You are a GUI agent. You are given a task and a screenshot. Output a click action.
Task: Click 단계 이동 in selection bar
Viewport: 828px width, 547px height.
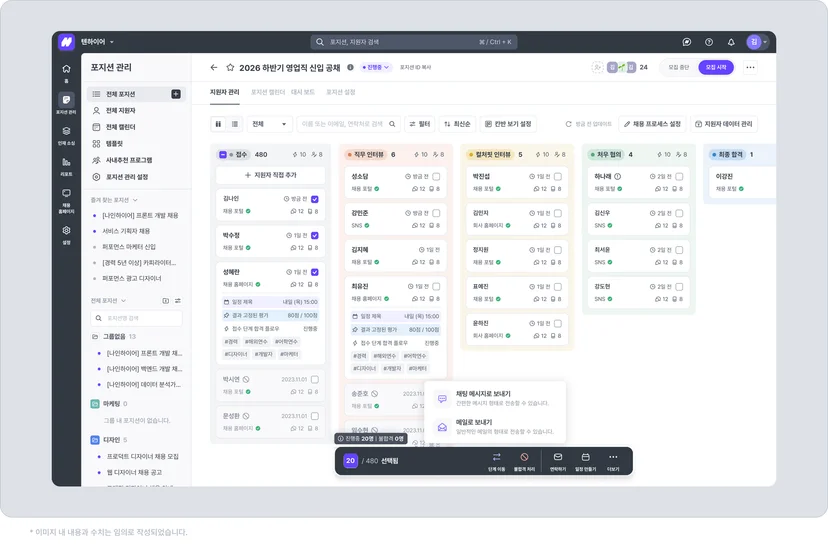point(496,461)
